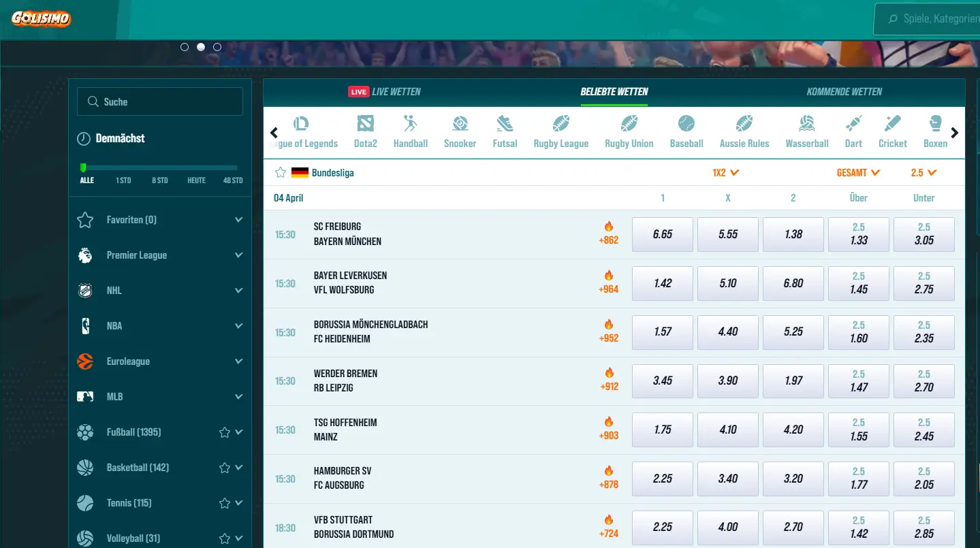Open the KOMMENDE WETTEN tab
980x548 pixels.
click(844, 91)
